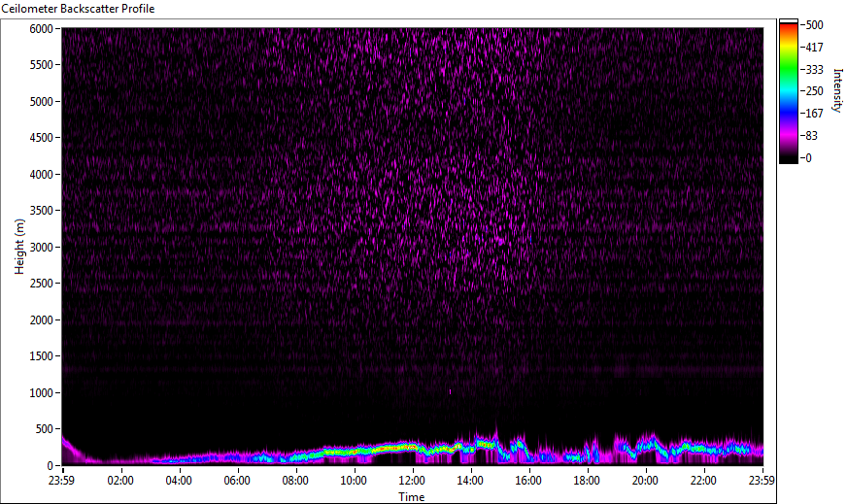Click the Time axis title
The height and width of the screenshot is (504, 847).
tap(412, 497)
